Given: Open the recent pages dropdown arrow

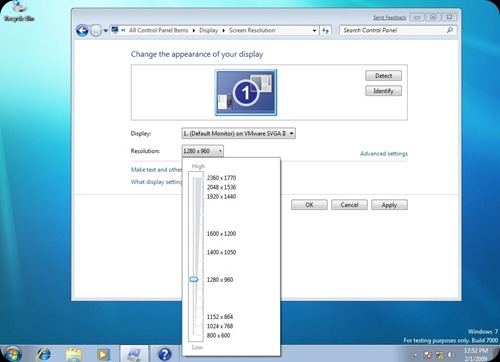Looking at the screenshot, I should [x=106, y=31].
